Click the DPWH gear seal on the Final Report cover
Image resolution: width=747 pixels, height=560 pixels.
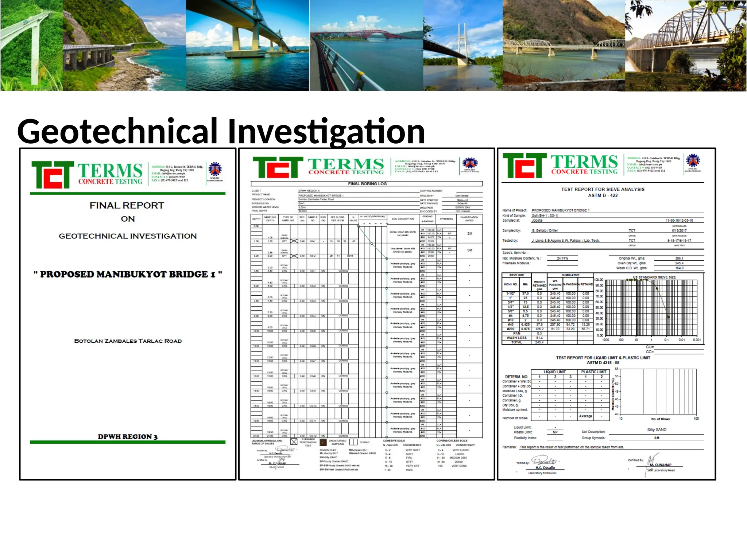215,170
